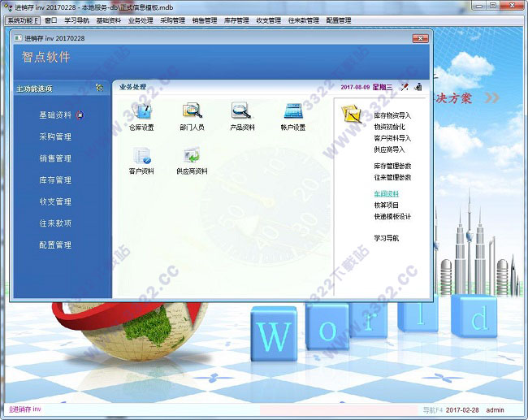
Task: Click the 星期三 weekday label
Action: pyautogui.click(x=383, y=87)
